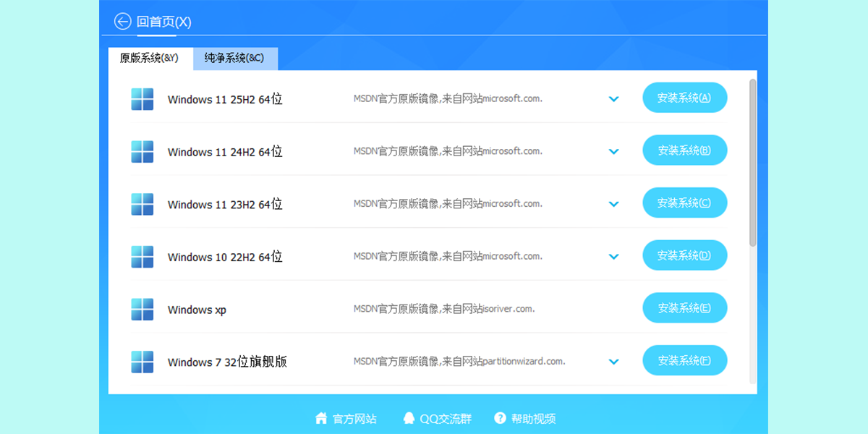Screen dimensions: 868x434
Task: Click the system list vertical scrollbar thumb
Action: [x=752, y=163]
